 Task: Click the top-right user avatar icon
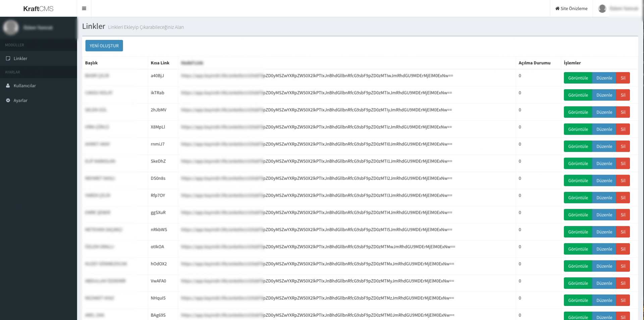coord(602,8)
